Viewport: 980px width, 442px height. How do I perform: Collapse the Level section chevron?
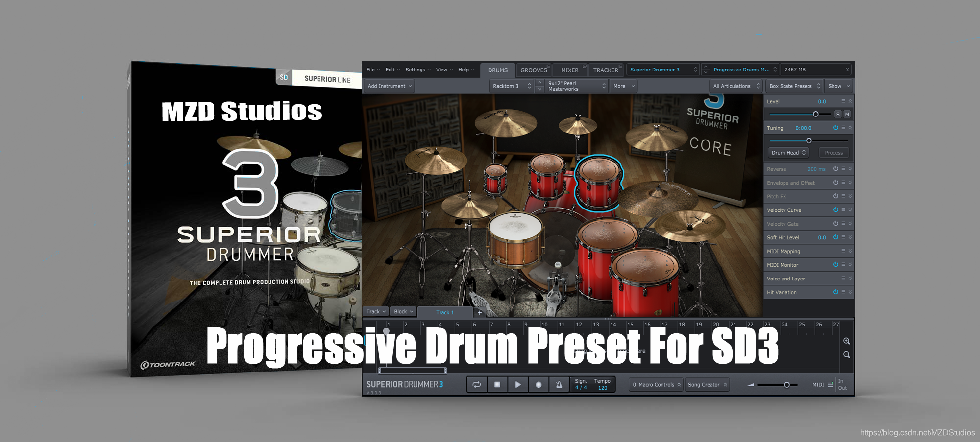click(x=850, y=101)
